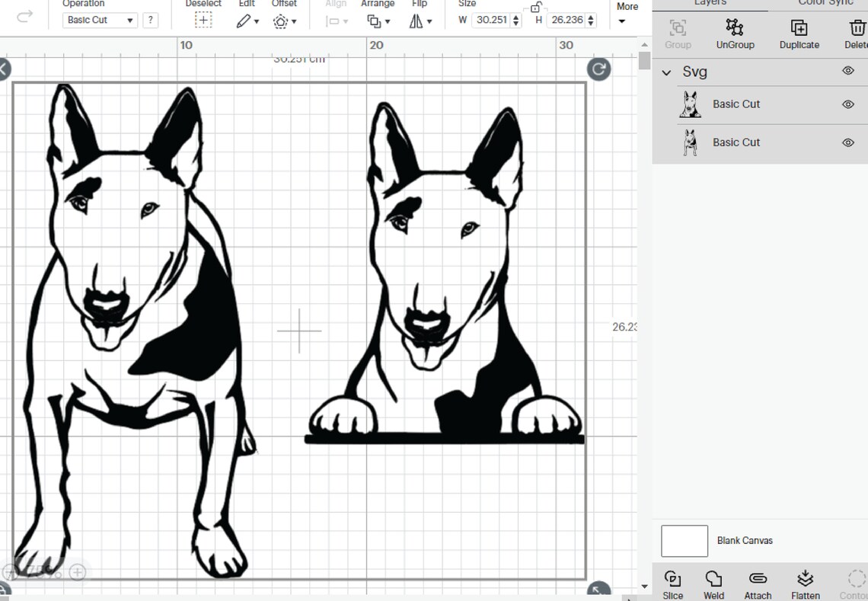Screen dimensions: 868x601
Task: Click the Deselect icon
Action: point(203,19)
